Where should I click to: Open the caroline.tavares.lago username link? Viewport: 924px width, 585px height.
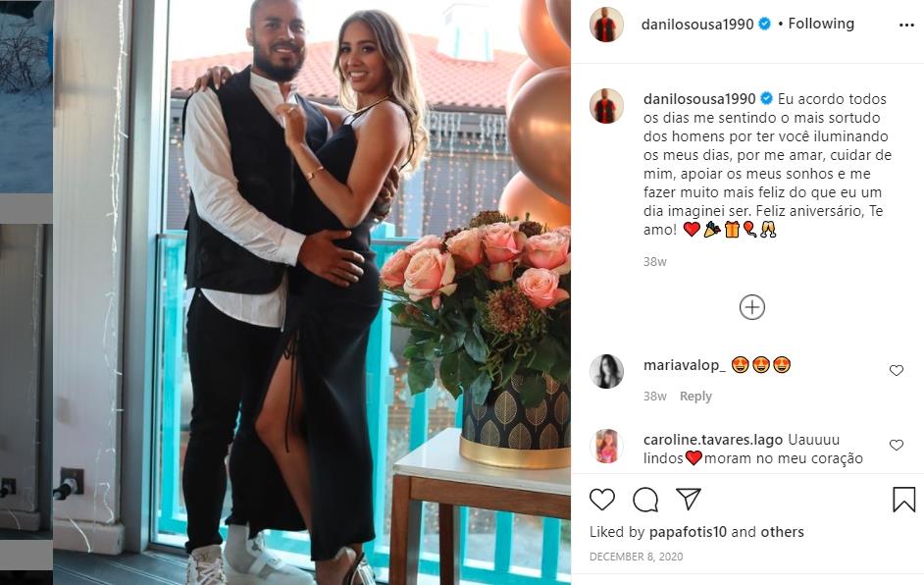click(x=713, y=440)
